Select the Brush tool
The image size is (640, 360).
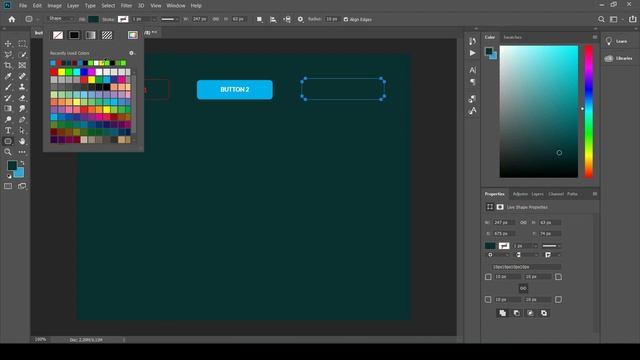pyautogui.click(x=8, y=87)
